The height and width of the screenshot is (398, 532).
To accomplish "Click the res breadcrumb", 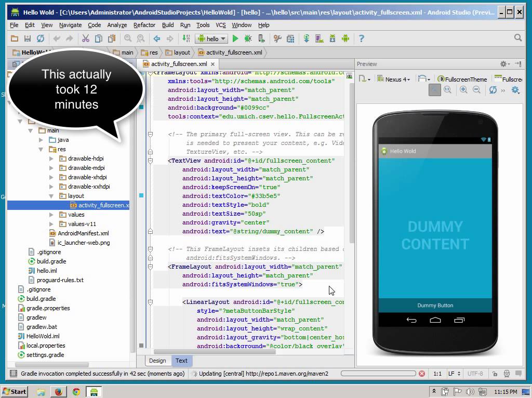I will (x=150, y=52).
